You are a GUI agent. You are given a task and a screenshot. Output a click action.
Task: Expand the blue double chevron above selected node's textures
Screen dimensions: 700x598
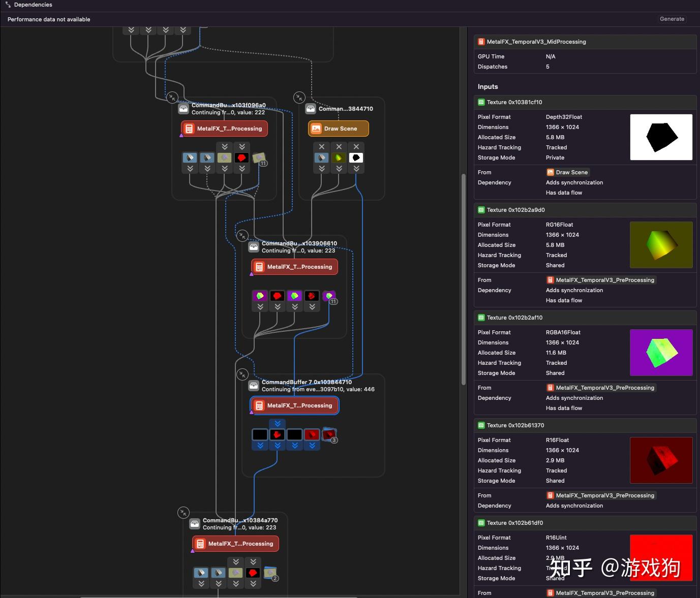click(278, 423)
